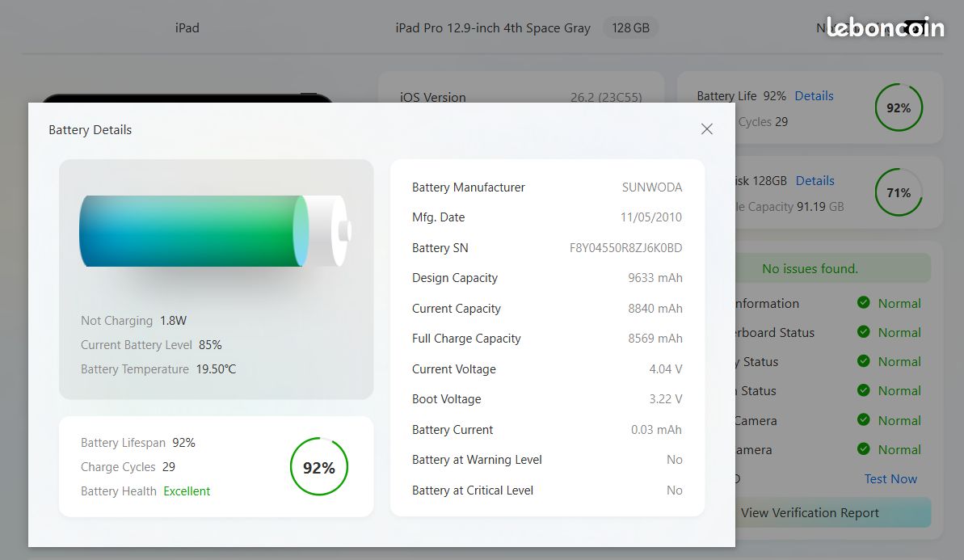Click Battery Health Excellent text

pos(145,491)
